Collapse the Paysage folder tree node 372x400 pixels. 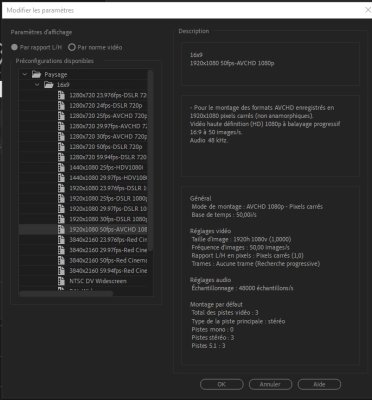25,74
